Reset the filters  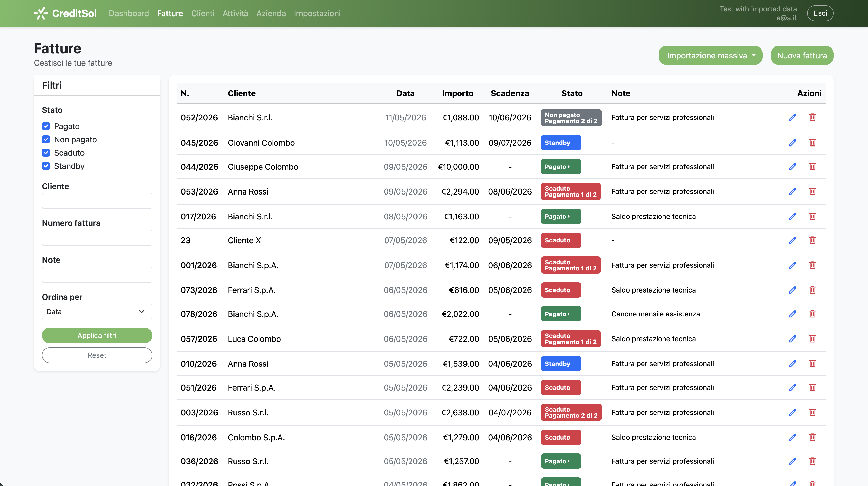click(97, 355)
